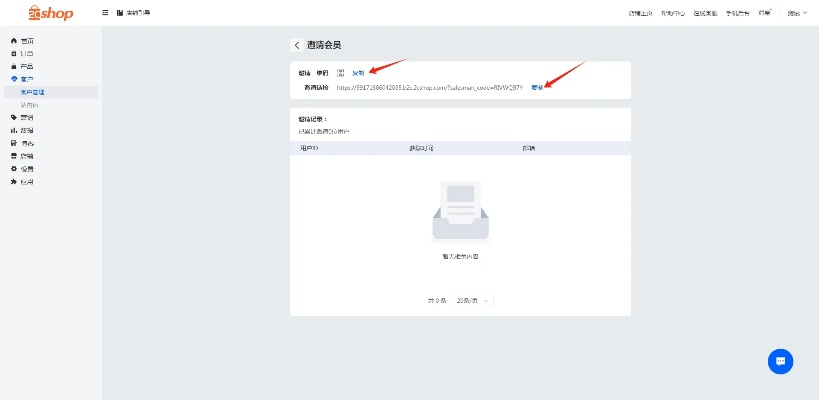The image size is (819, 400).
Task: Click the blue copy link beside QR code
Action: tap(358, 73)
